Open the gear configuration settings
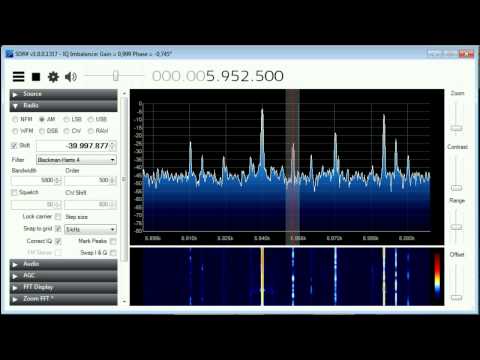Screen dimensions: 480x360 [53, 77]
